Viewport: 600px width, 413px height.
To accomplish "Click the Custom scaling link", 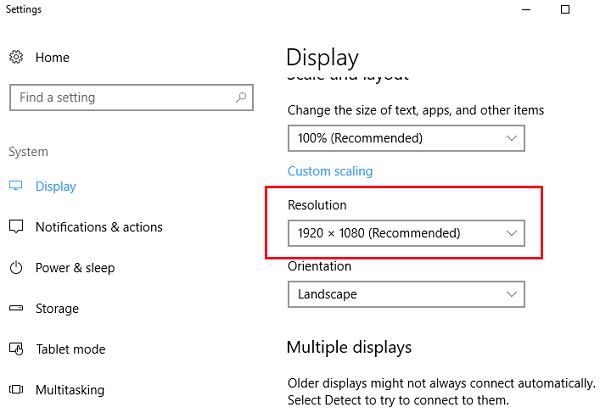I will coord(330,171).
